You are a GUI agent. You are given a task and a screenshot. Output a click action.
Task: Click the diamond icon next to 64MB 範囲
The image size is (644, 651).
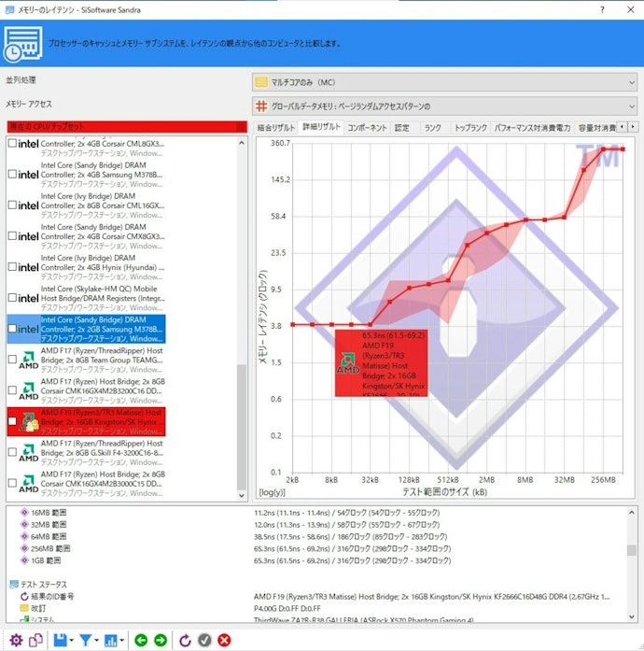(x=24, y=536)
